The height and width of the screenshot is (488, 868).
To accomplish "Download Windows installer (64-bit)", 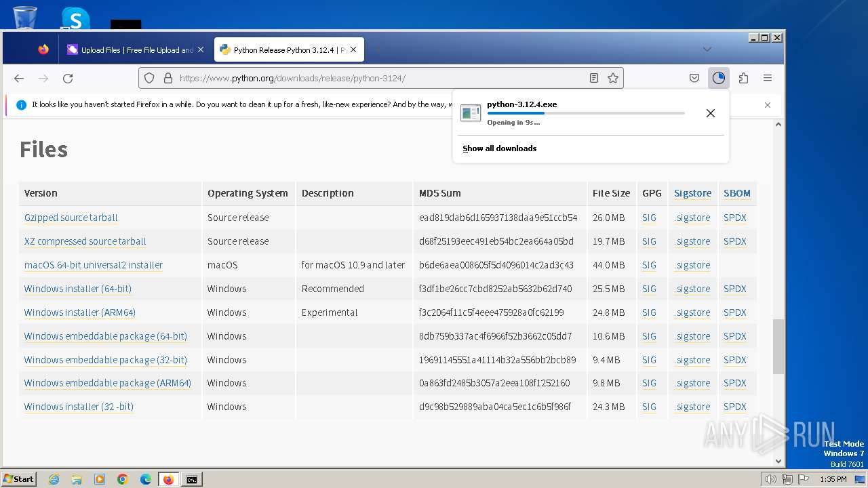I will pyautogui.click(x=78, y=289).
